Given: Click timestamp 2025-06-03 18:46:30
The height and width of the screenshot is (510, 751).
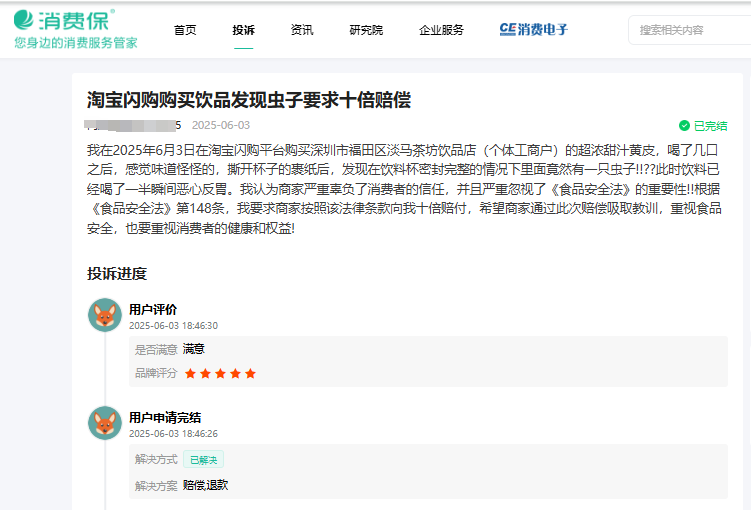Looking at the screenshot, I should tap(173, 326).
